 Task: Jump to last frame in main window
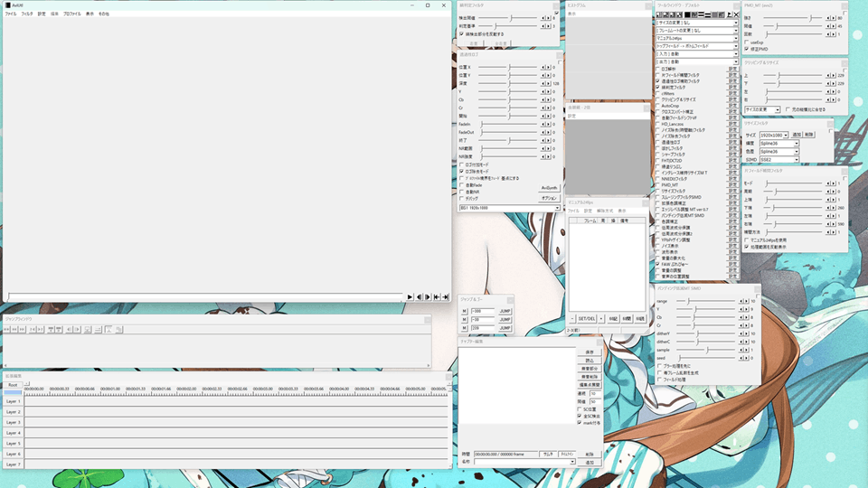click(x=445, y=297)
